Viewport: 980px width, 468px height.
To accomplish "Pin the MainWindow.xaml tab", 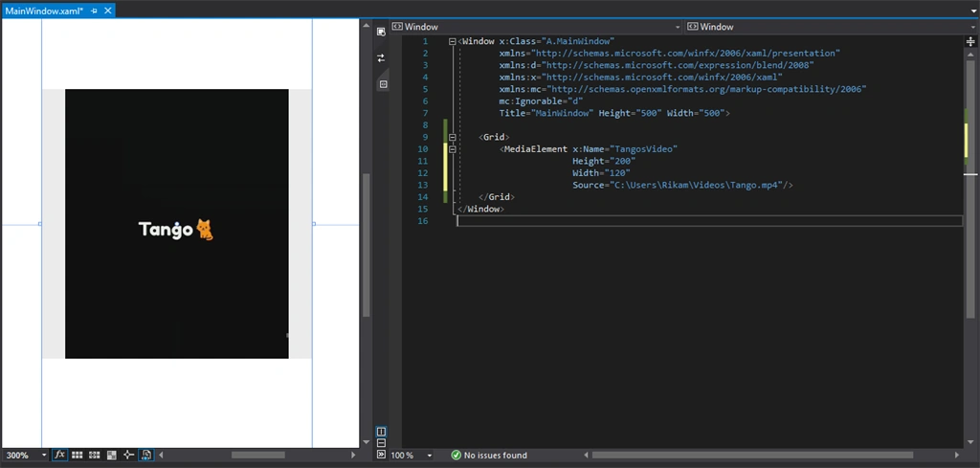I will pyautogui.click(x=95, y=11).
